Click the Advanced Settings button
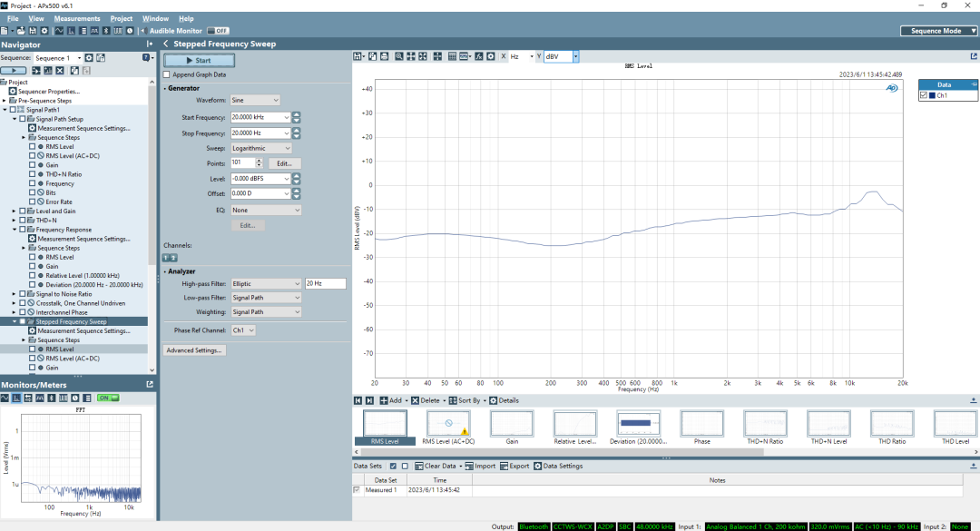 [194, 350]
